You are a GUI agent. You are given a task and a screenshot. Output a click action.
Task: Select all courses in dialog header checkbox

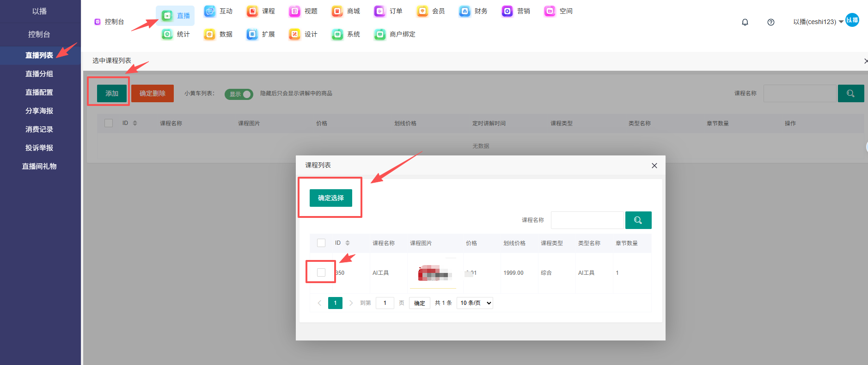tap(321, 243)
